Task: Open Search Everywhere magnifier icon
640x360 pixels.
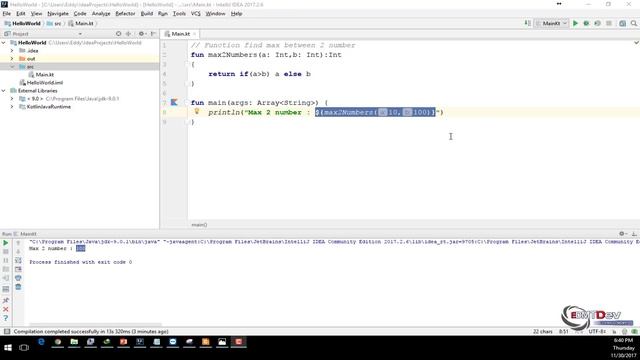Action: click(x=634, y=23)
